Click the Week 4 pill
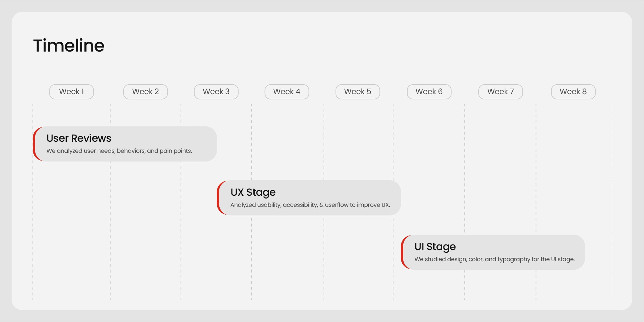 (287, 92)
